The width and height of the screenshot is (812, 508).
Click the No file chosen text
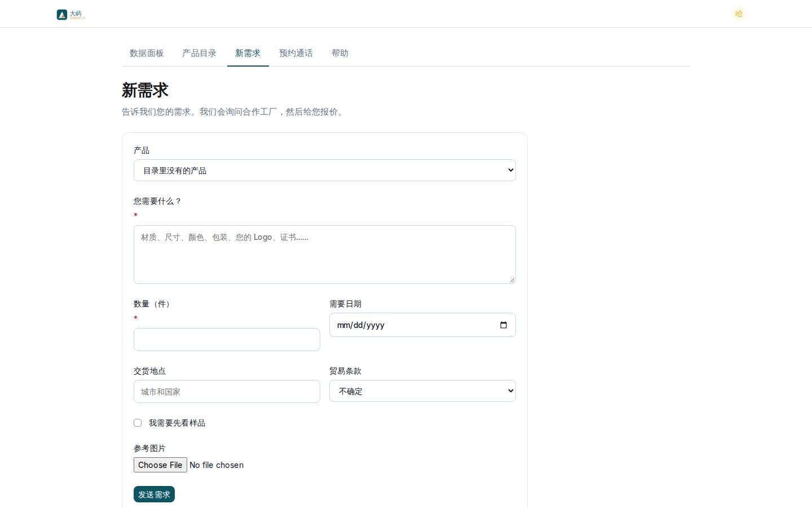(217, 465)
